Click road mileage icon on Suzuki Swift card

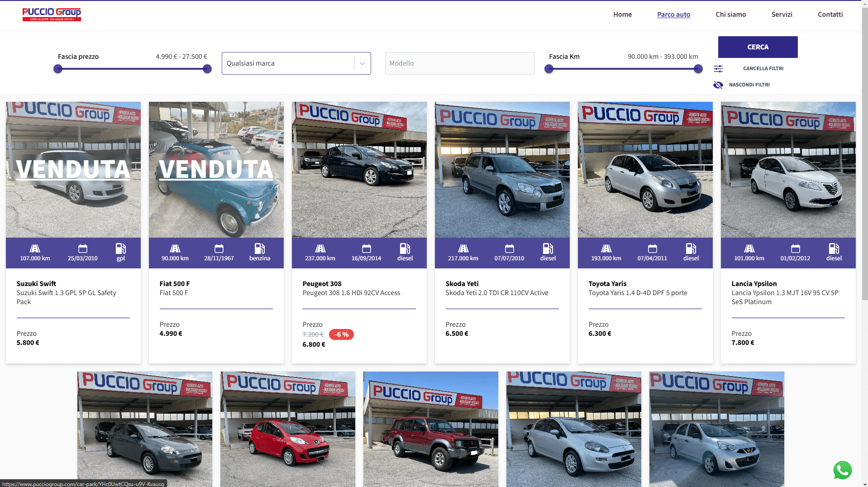[x=35, y=248]
